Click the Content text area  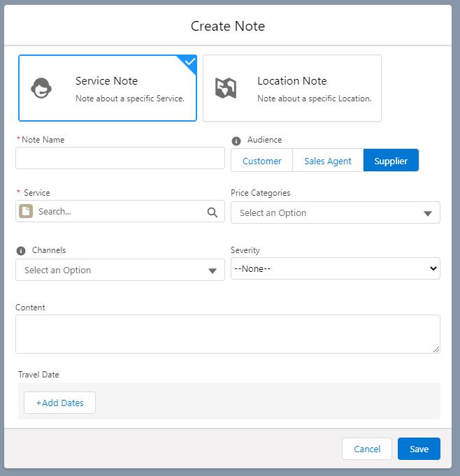point(228,334)
